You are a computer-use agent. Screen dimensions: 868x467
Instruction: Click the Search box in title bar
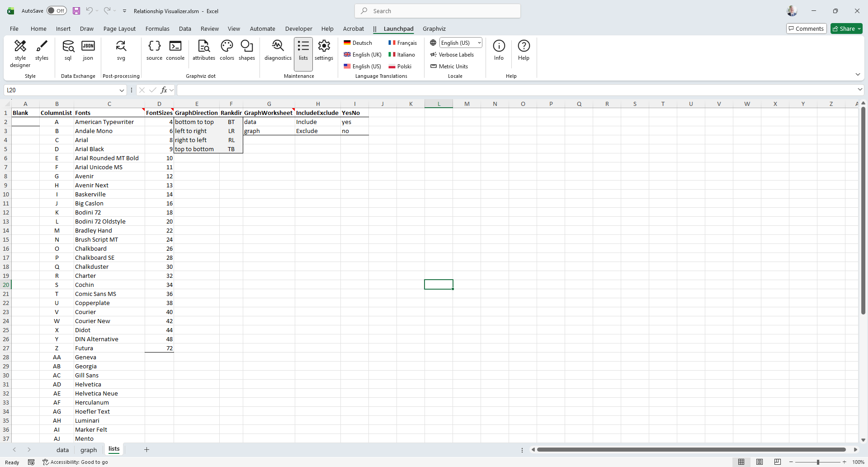[438, 11]
